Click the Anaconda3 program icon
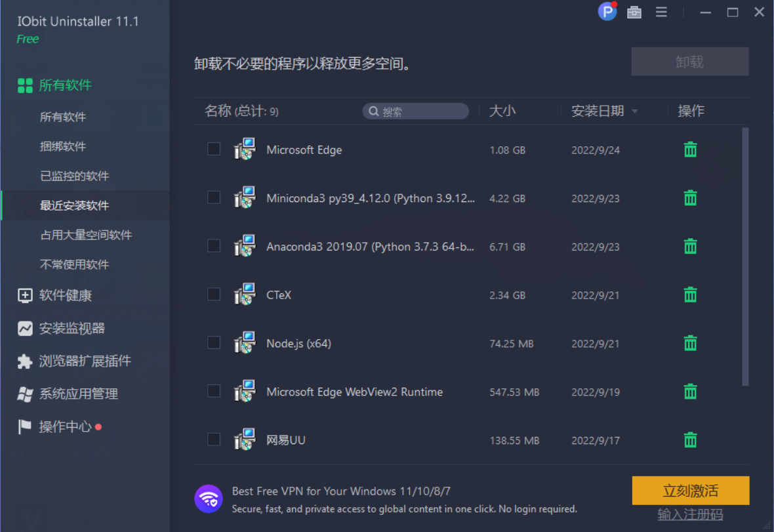774x532 pixels. 245,246
